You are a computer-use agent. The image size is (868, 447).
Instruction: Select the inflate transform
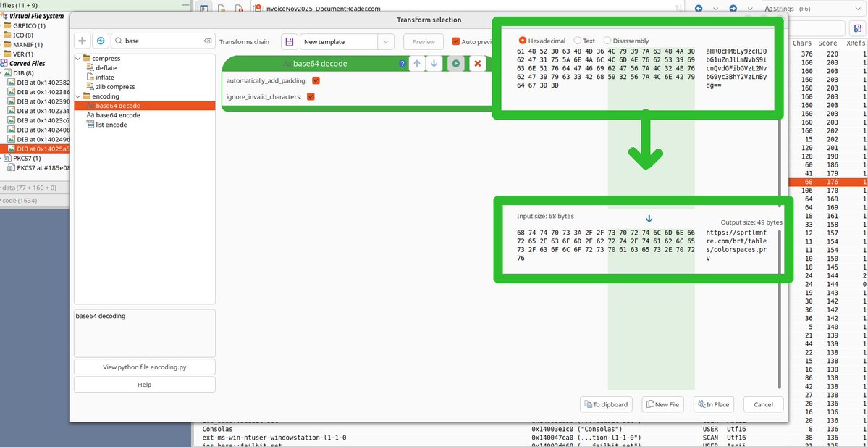pyautogui.click(x=105, y=77)
